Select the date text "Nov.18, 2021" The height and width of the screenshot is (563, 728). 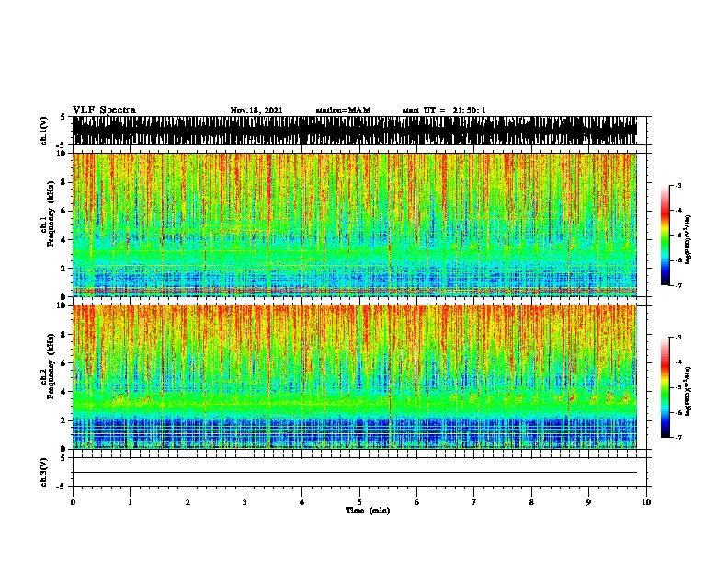point(256,110)
